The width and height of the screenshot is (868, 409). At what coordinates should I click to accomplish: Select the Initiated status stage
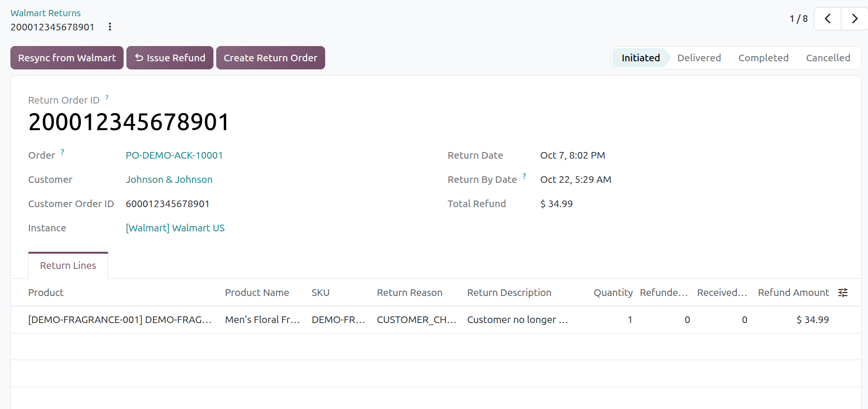click(x=640, y=57)
